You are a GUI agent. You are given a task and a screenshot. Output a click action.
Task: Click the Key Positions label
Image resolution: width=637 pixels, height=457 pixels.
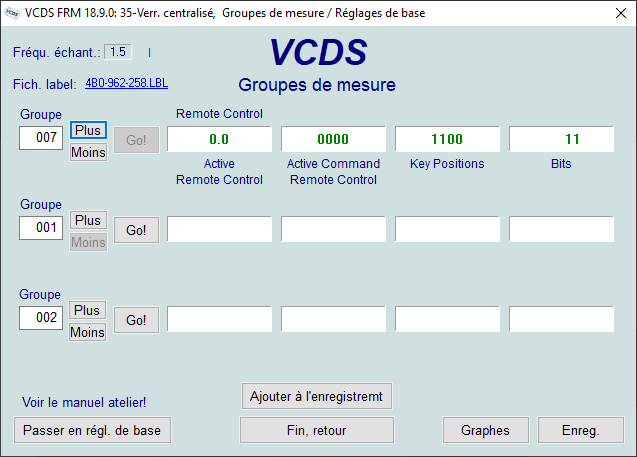[447, 164]
